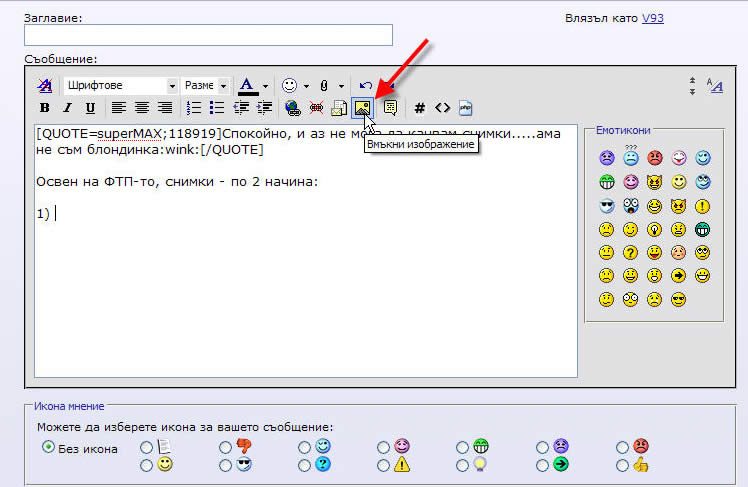
Task: Insert a hyperlink with the globe icon
Action: (x=292, y=108)
